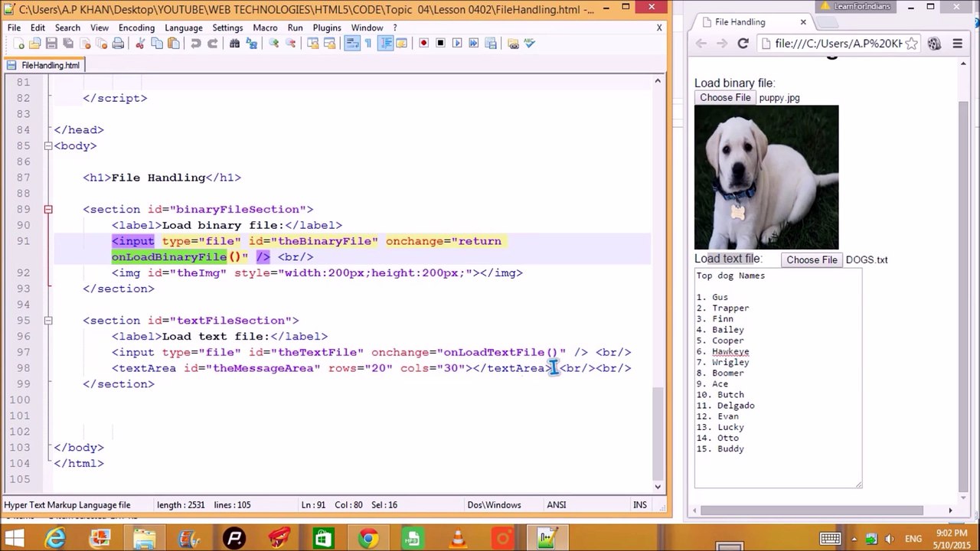
Task: Click the Print toolbar icon
Action: pos(118,44)
